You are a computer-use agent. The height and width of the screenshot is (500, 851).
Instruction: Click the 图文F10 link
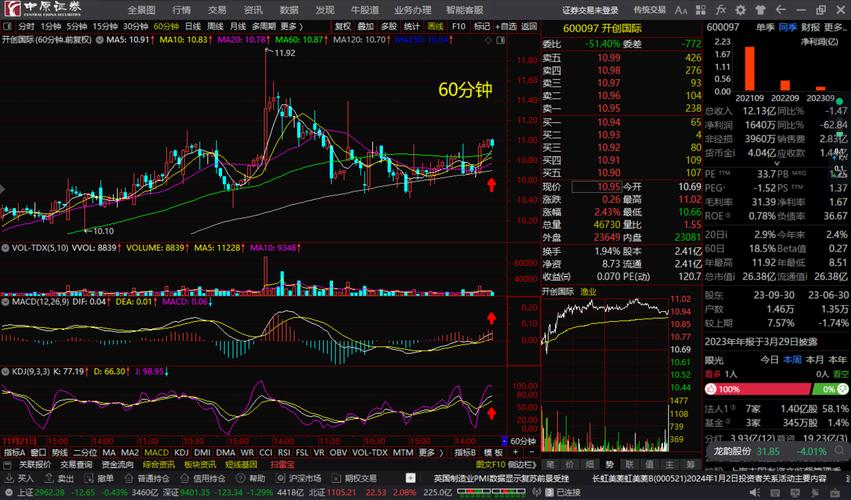[x=491, y=465]
